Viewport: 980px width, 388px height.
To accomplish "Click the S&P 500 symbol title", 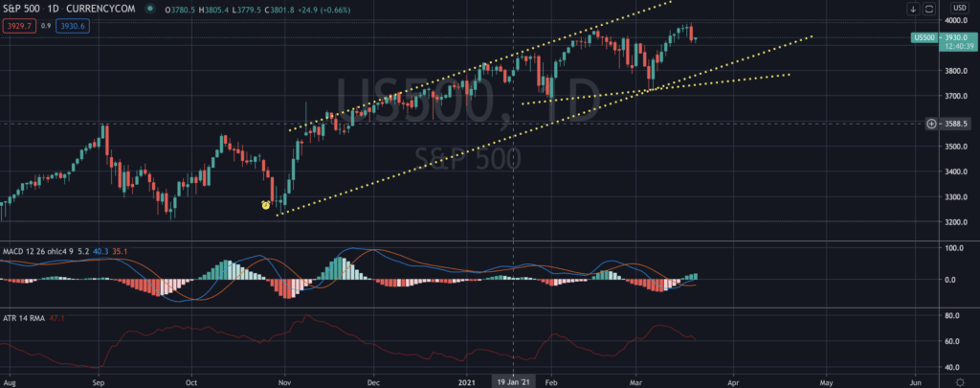I will click(x=19, y=10).
